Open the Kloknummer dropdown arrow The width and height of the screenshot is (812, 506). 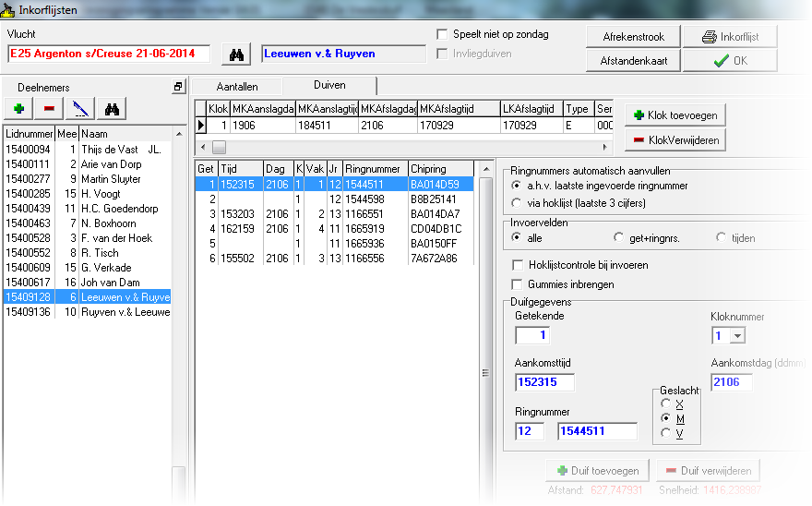coord(737,335)
